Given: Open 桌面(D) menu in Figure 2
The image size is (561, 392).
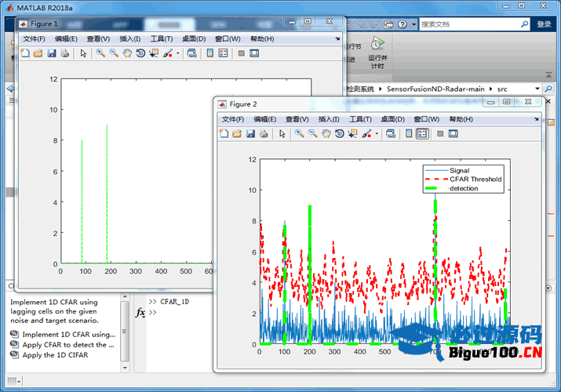Looking at the screenshot, I should click(x=392, y=119).
